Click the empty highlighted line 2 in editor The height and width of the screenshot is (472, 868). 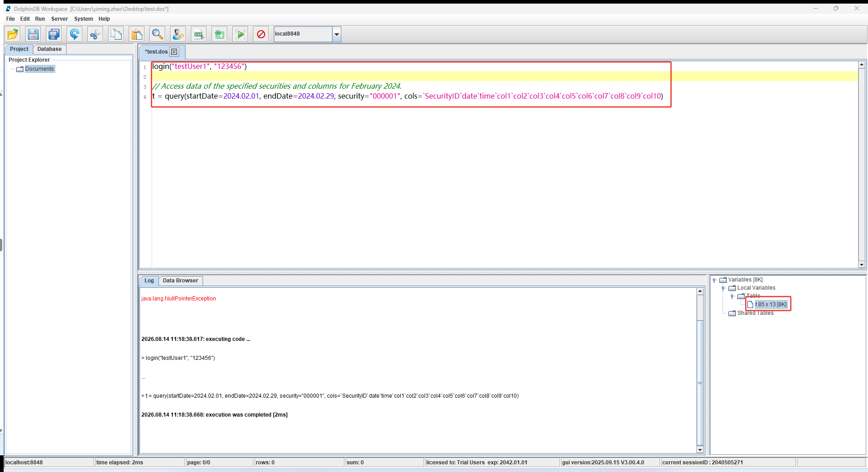(504, 76)
